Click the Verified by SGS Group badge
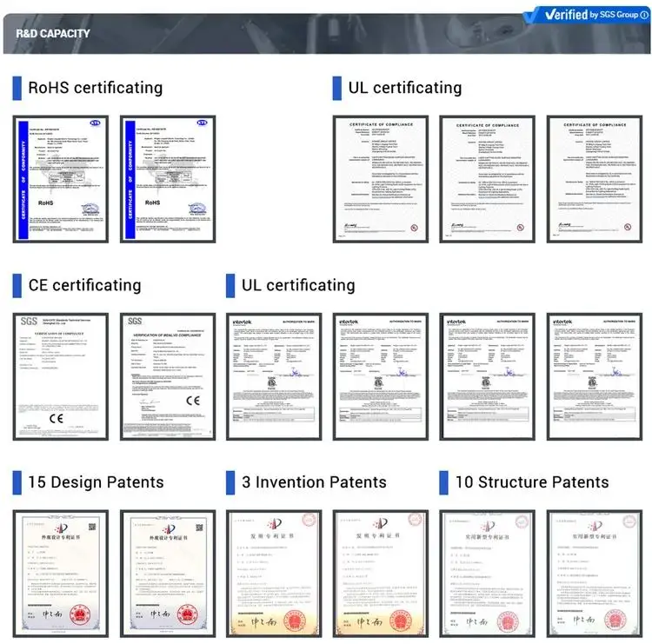The width and height of the screenshot is (652, 644). (587, 15)
